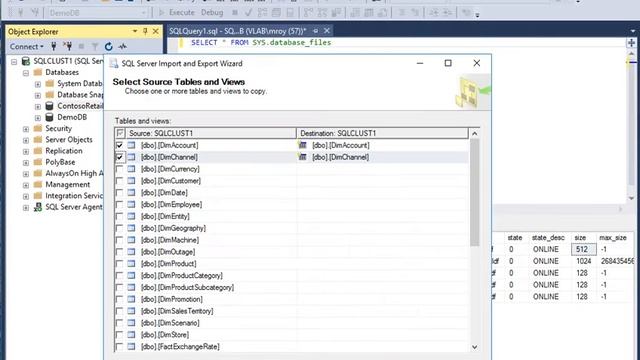Click table icon beside DimCustomer
The image size is (640, 360).
coord(131,180)
